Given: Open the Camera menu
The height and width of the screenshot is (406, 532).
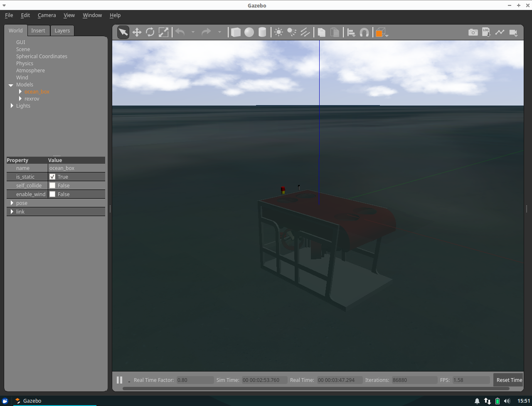Looking at the screenshot, I should pos(47,15).
